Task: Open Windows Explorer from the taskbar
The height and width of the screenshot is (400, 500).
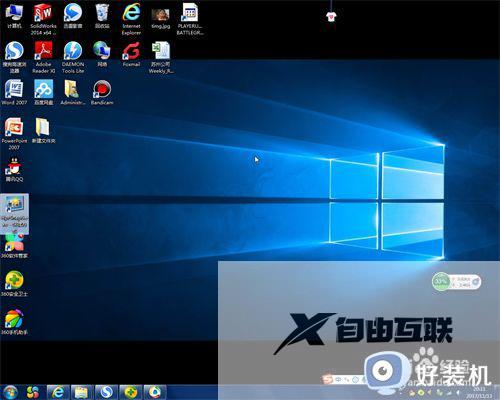Action: click(81, 392)
